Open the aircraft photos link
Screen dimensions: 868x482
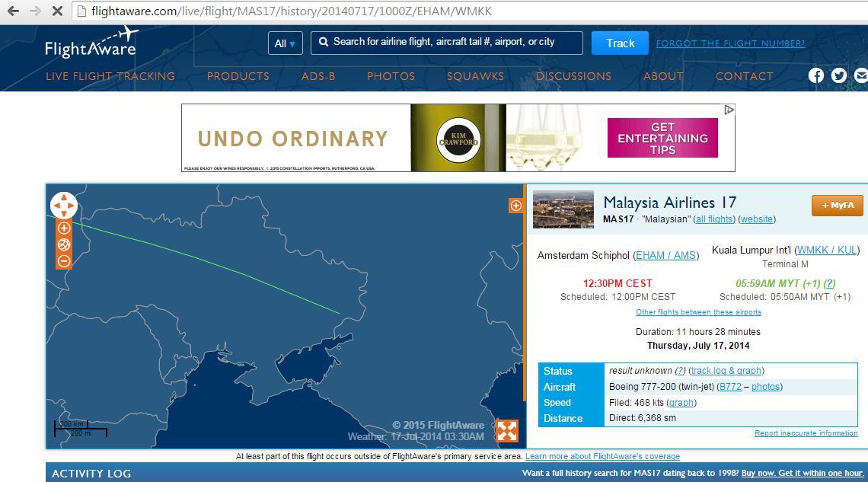pyautogui.click(x=765, y=387)
